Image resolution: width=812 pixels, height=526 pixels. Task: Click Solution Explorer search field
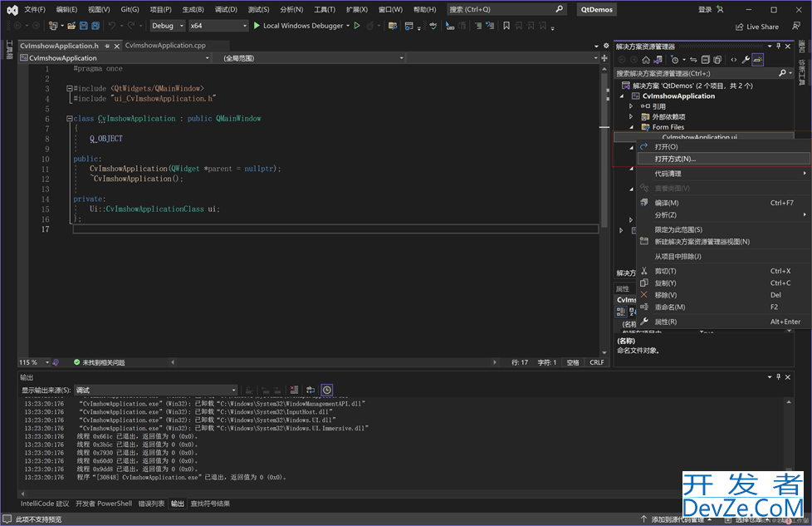697,73
